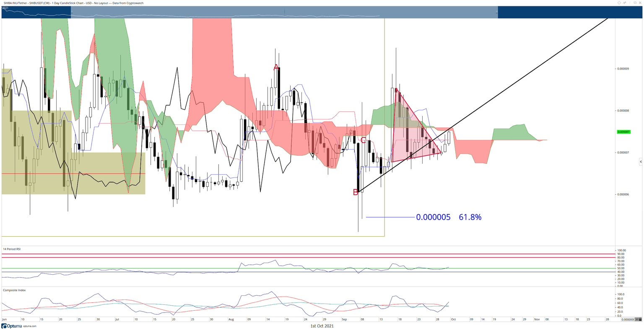
Task: Click the XY scale mode button
Action: pos(637,320)
